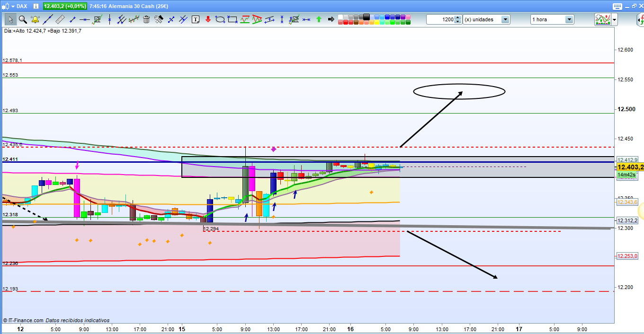The height and width of the screenshot is (334, 644).
Task: Expand the '1 hora' timeframe dropdown
Action: click(569, 19)
